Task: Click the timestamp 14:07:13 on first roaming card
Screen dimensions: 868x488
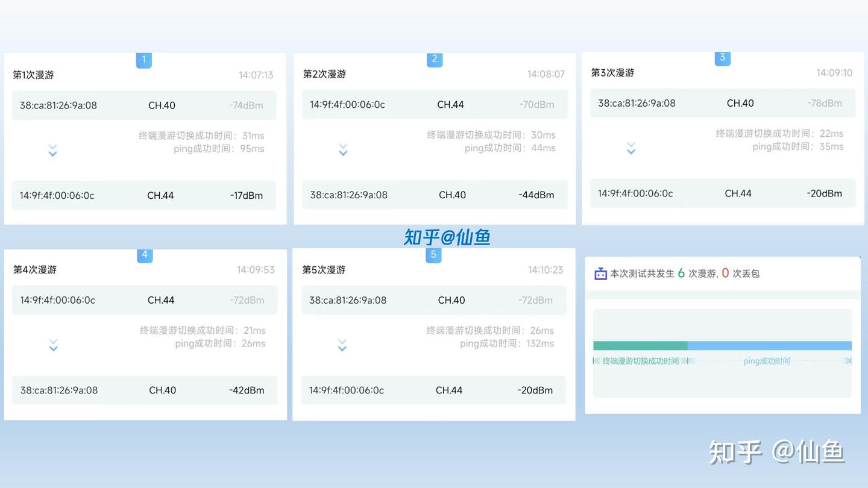Action: (x=256, y=75)
